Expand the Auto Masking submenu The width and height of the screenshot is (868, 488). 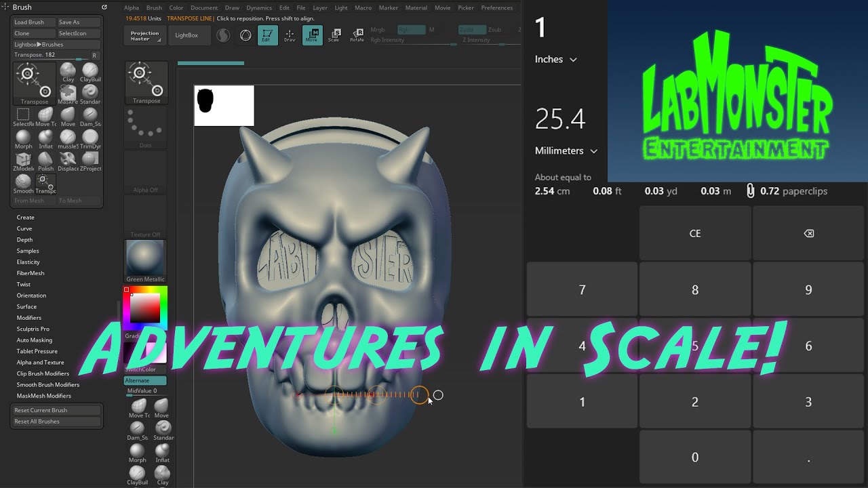(35, 340)
